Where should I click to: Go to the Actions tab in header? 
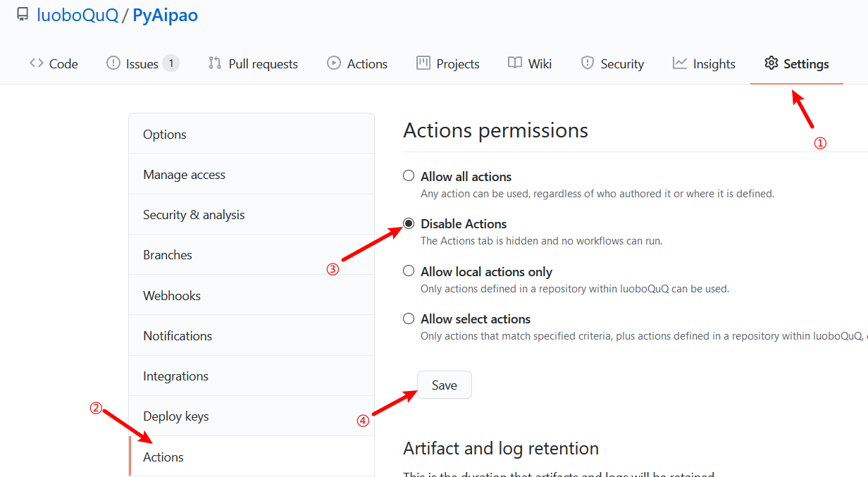pyautogui.click(x=357, y=63)
